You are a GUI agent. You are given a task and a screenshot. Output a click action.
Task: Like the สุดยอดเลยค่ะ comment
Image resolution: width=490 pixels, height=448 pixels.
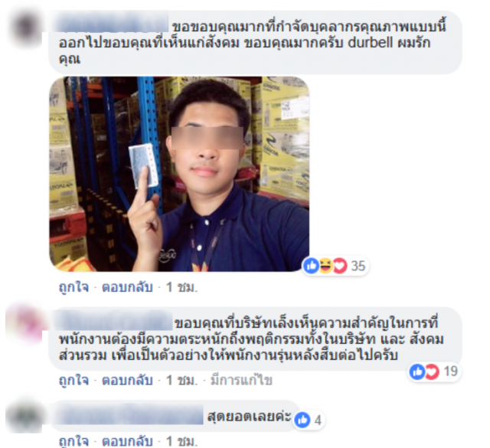[x=73, y=441]
